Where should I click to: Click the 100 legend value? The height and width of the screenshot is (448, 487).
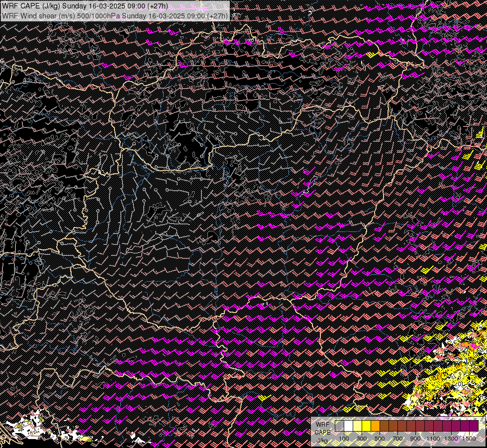(x=344, y=439)
